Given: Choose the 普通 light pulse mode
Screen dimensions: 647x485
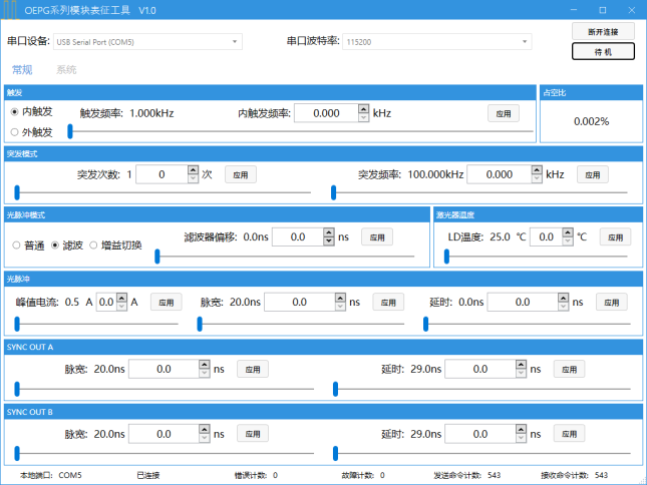Looking at the screenshot, I should coord(16,245).
